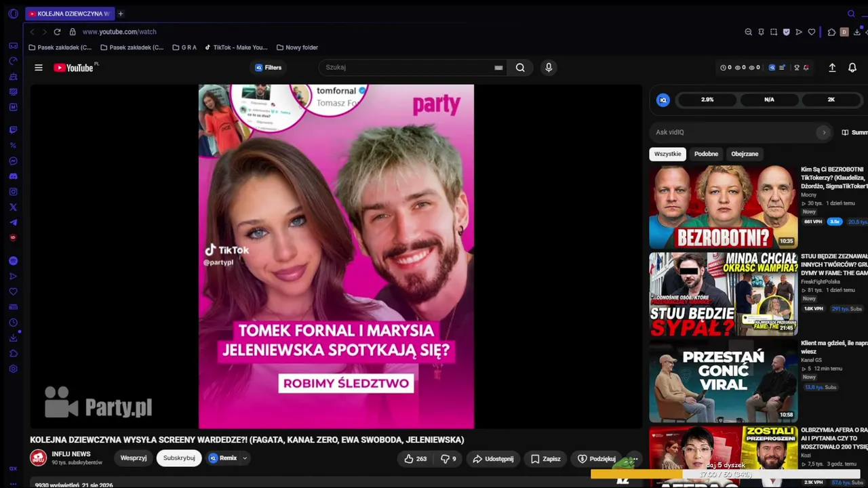This screenshot has width=868, height=488.
Task: Add page to bookmarks with heart icon
Action: [812, 32]
